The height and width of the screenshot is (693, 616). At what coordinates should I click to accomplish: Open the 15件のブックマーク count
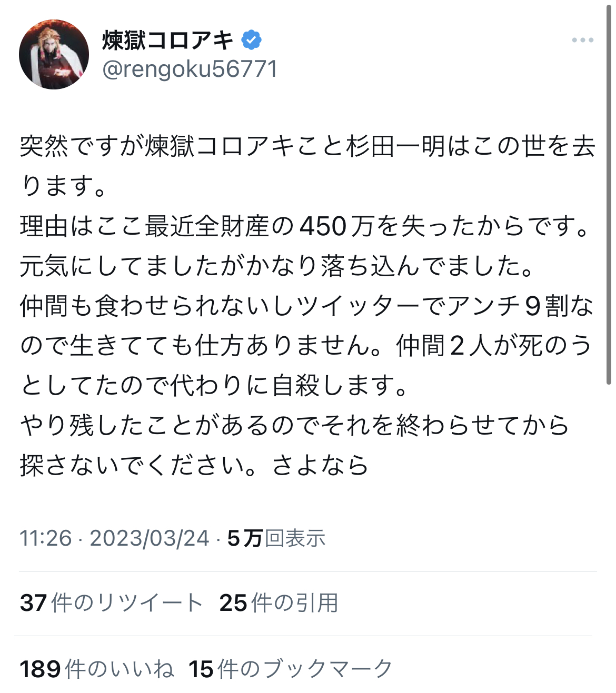point(291,669)
